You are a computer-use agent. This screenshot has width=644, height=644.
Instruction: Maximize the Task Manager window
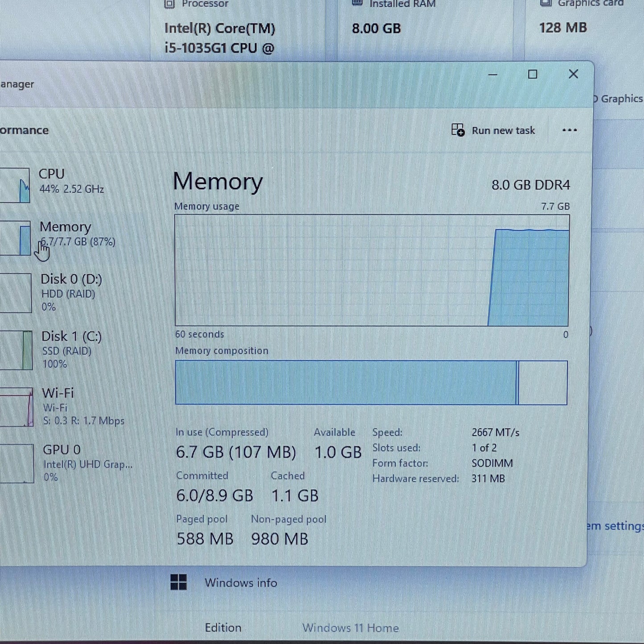(533, 74)
